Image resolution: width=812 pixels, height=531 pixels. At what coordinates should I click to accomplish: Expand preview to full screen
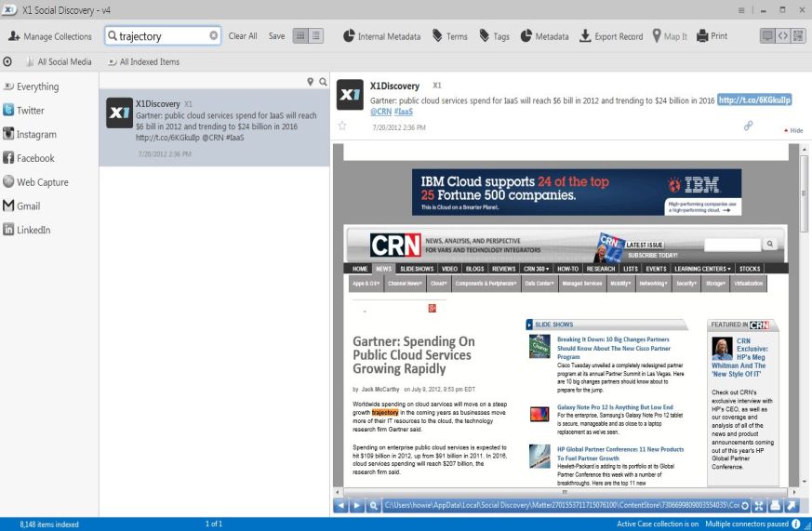759,506
